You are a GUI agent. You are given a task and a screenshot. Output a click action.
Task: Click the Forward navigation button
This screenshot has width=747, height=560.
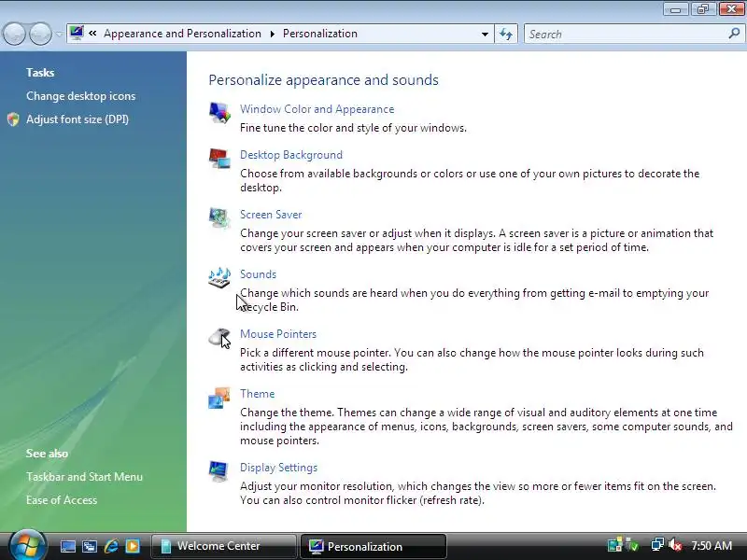click(40, 34)
